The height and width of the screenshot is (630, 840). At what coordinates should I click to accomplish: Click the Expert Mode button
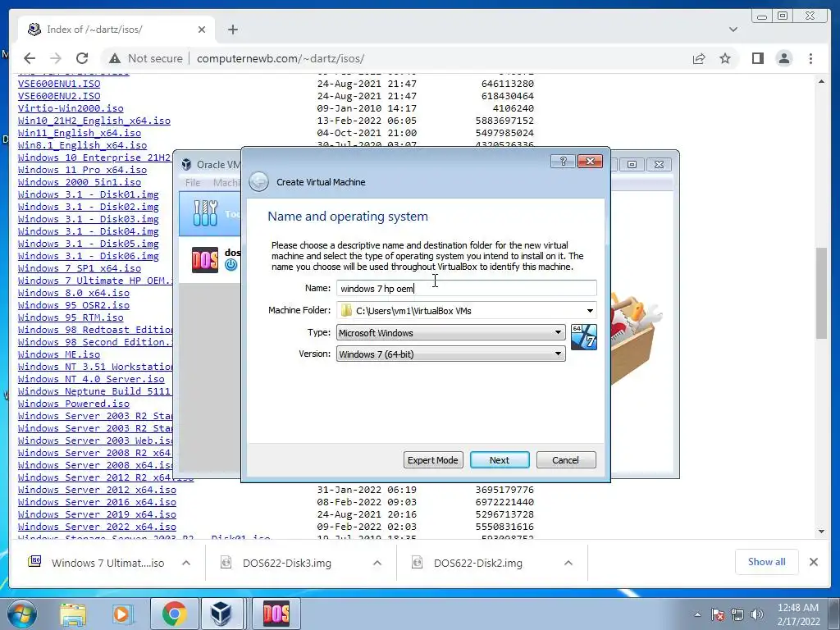tap(433, 459)
